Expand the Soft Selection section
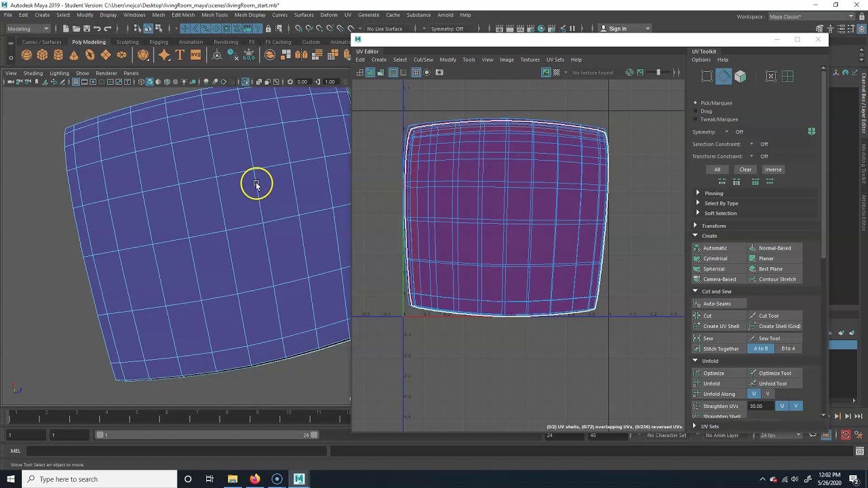This screenshot has width=868, height=488. coord(698,213)
